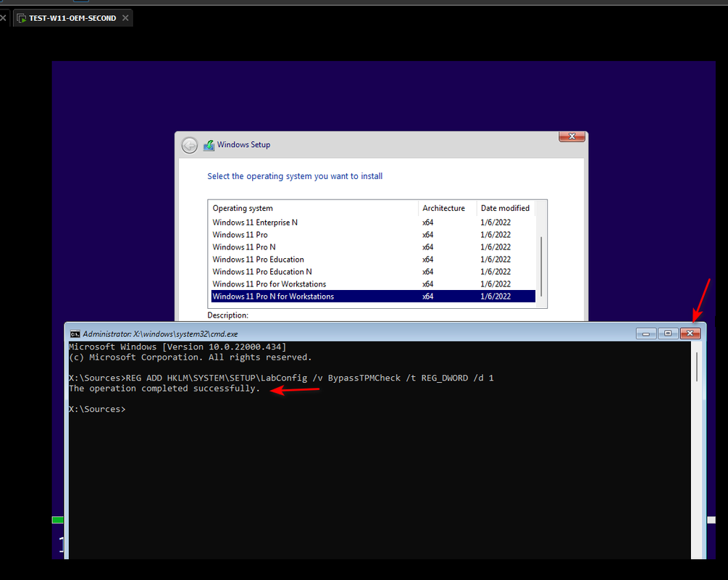The height and width of the screenshot is (580, 728).
Task: Click the VM icon on TEST-W11-OEM-SECOND tab
Action: click(x=21, y=18)
